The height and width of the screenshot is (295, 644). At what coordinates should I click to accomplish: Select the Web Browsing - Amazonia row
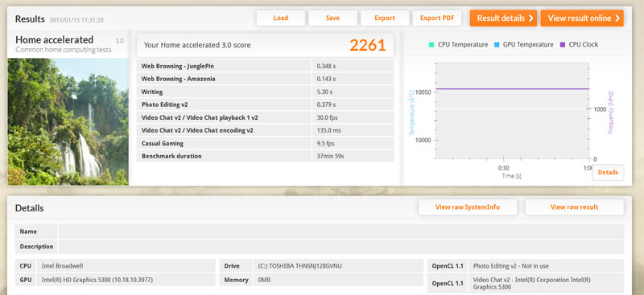(x=265, y=79)
